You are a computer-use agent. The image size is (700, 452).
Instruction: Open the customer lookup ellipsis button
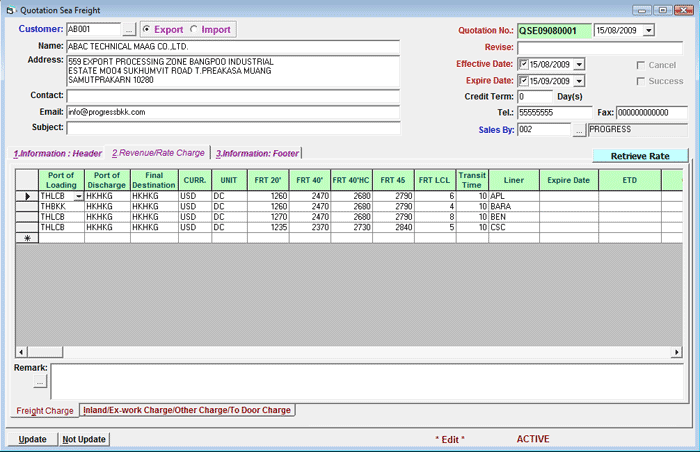pos(129,29)
